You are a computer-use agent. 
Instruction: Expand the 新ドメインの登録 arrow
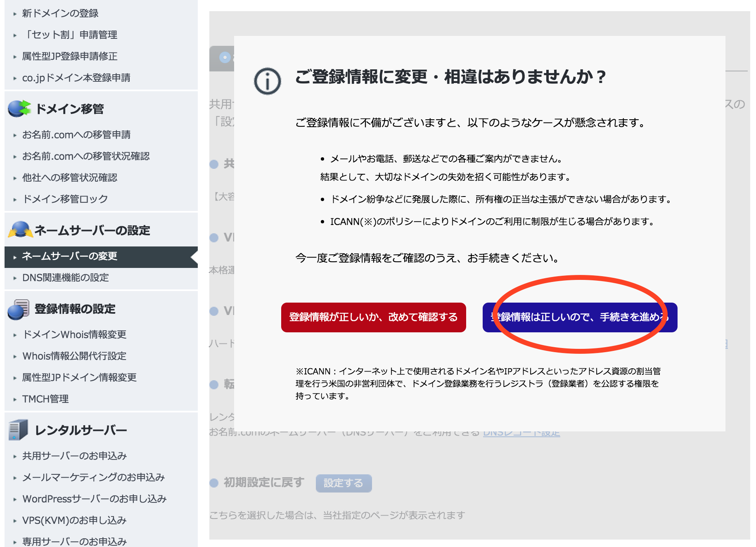[15, 13]
